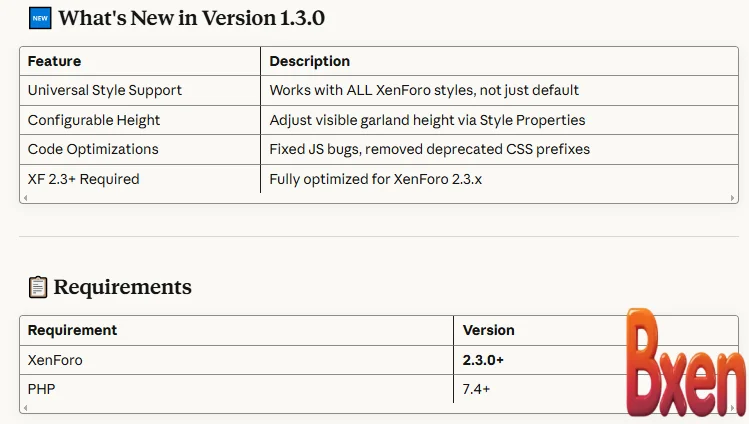
Task: Click the XenForo requirement row
Action: point(55,359)
